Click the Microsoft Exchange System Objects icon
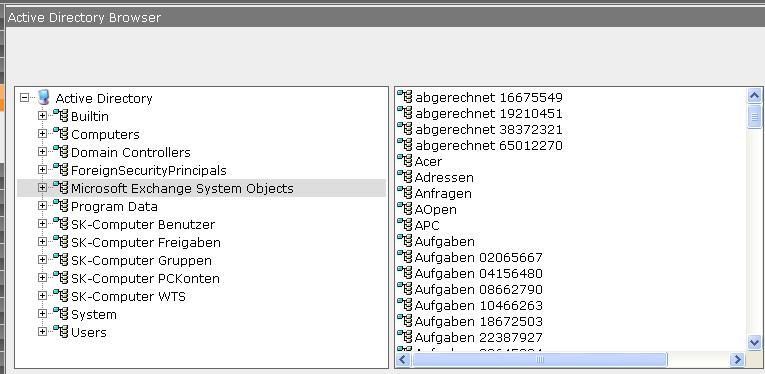The width and height of the screenshot is (765, 374). click(60, 188)
